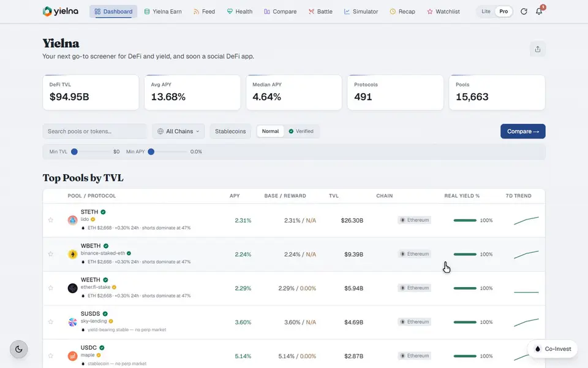Click the USDC maple token icon
This screenshot has height=368, width=588.
coord(72,356)
